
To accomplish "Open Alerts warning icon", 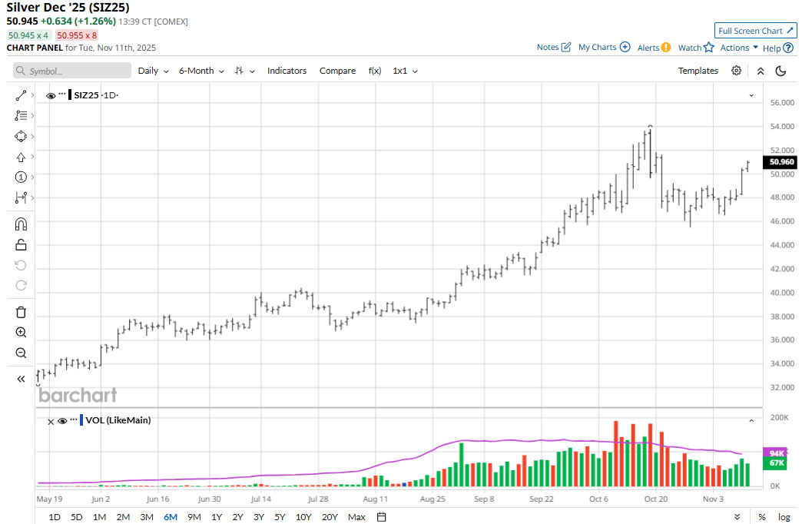I will click(x=666, y=48).
